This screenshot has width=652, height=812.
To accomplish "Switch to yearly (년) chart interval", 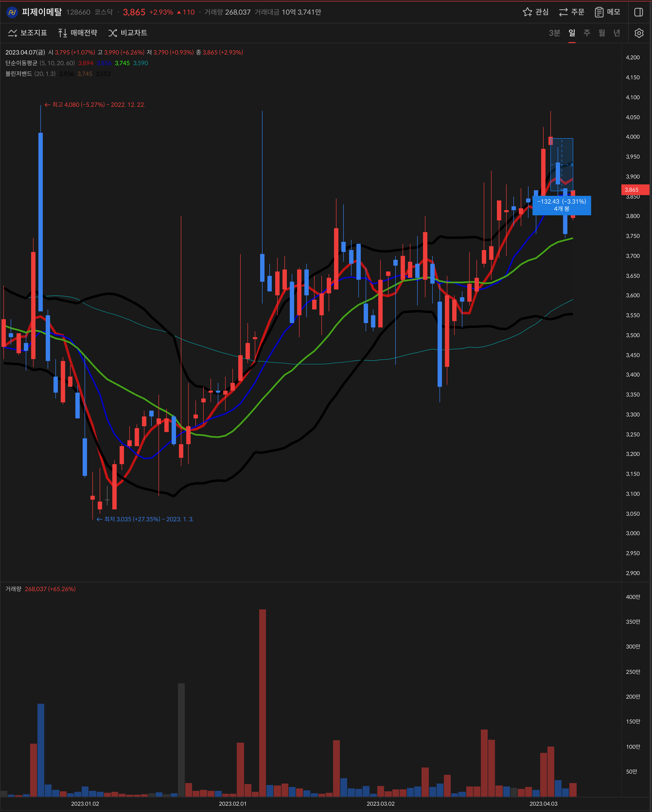I will click(617, 33).
